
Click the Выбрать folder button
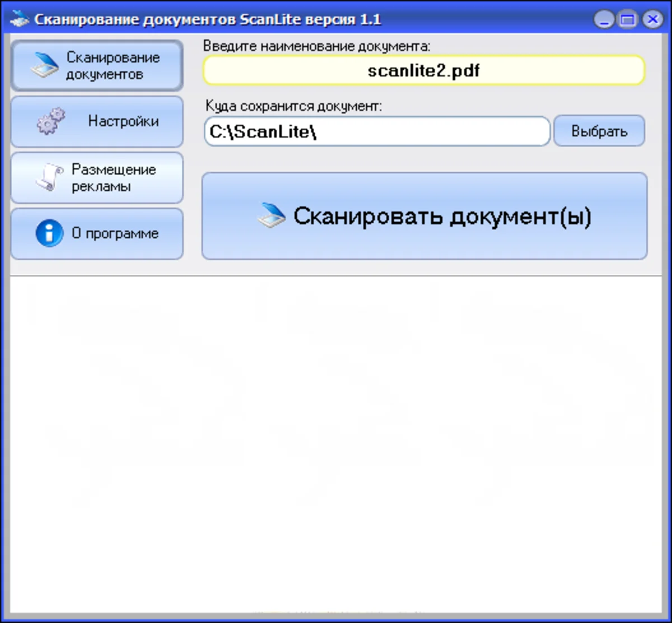click(x=599, y=132)
